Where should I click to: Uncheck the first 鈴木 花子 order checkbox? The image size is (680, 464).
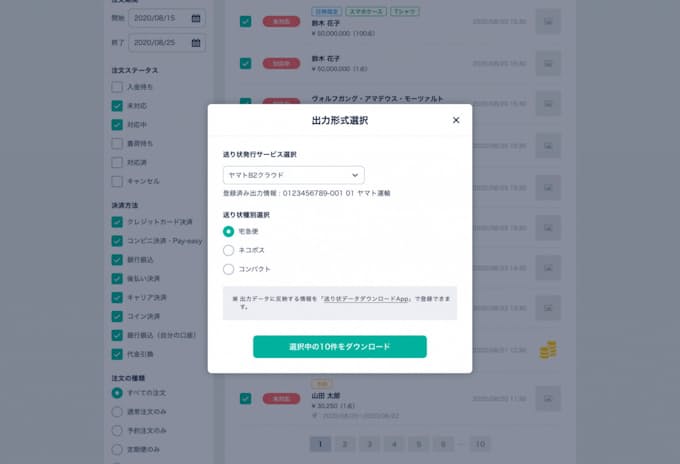tap(246, 20)
